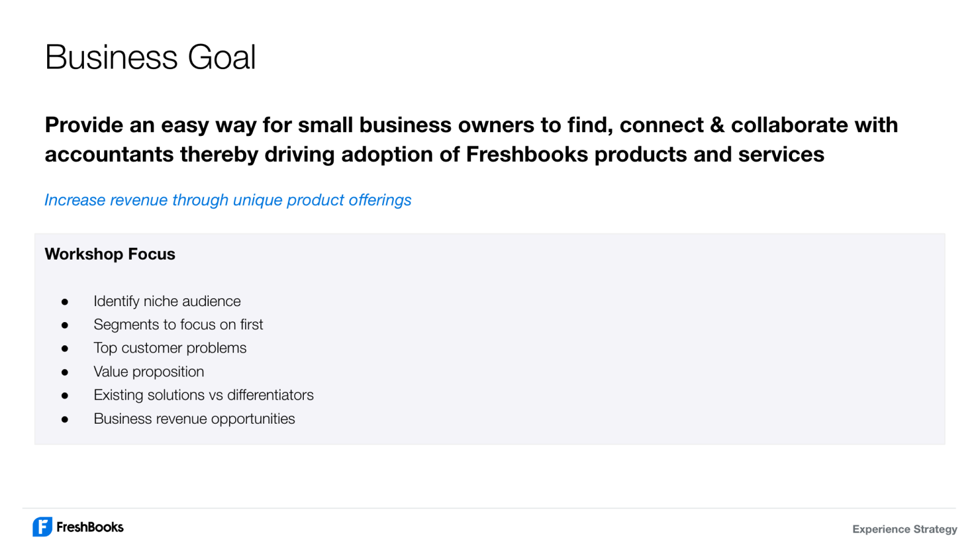The width and height of the screenshot is (980, 551).
Task: Click the Experience Strategy footer label
Action: click(x=905, y=529)
